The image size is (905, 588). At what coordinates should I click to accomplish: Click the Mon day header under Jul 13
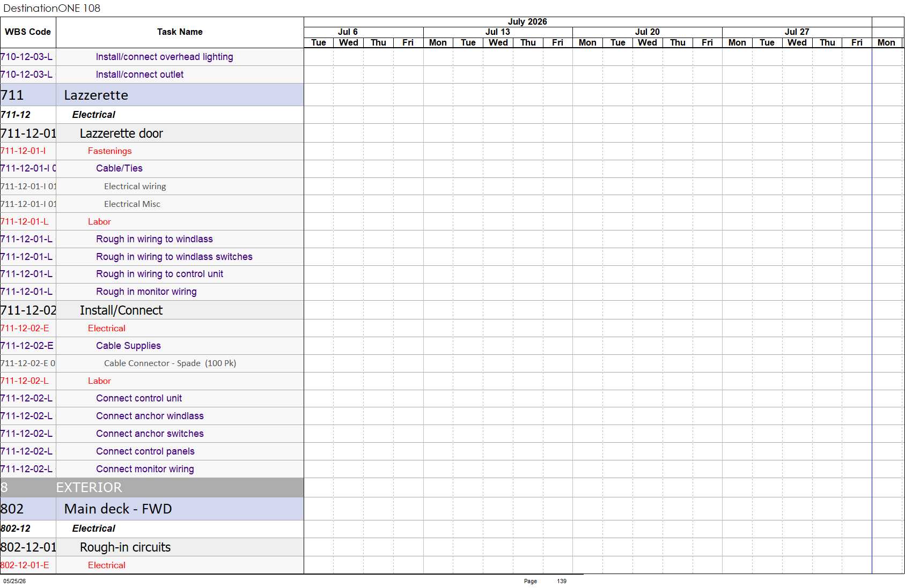[x=438, y=43]
